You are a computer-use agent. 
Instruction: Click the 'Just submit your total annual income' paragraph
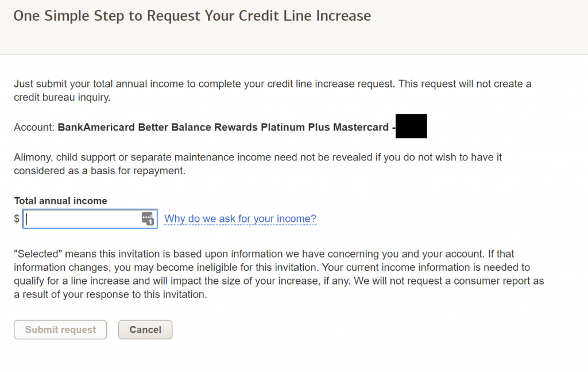273,90
